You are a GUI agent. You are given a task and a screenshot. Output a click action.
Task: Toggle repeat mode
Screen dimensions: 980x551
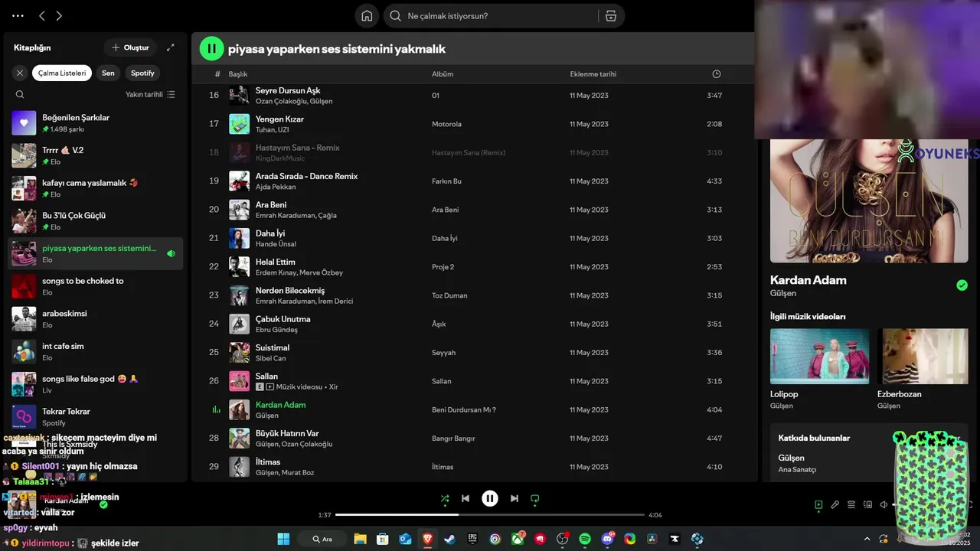(535, 498)
